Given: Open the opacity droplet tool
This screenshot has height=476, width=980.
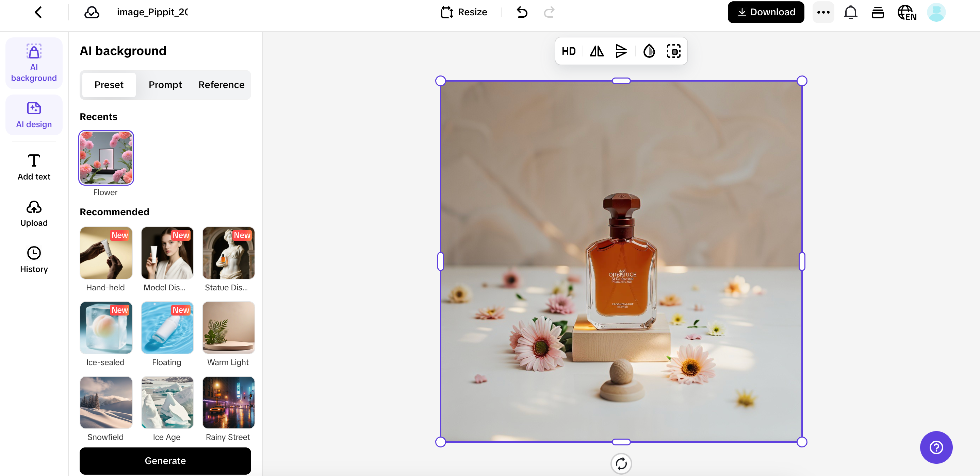Looking at the screenshot, I should point(649,51).
